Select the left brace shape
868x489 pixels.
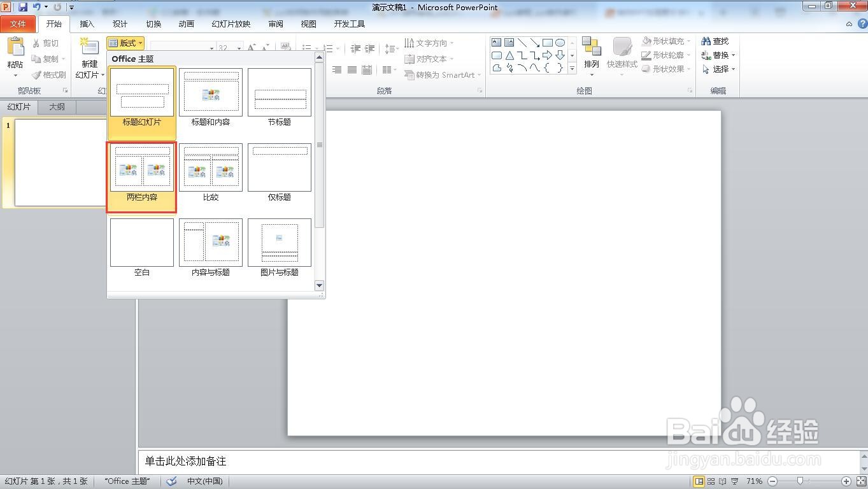click(x=547, y=68)
